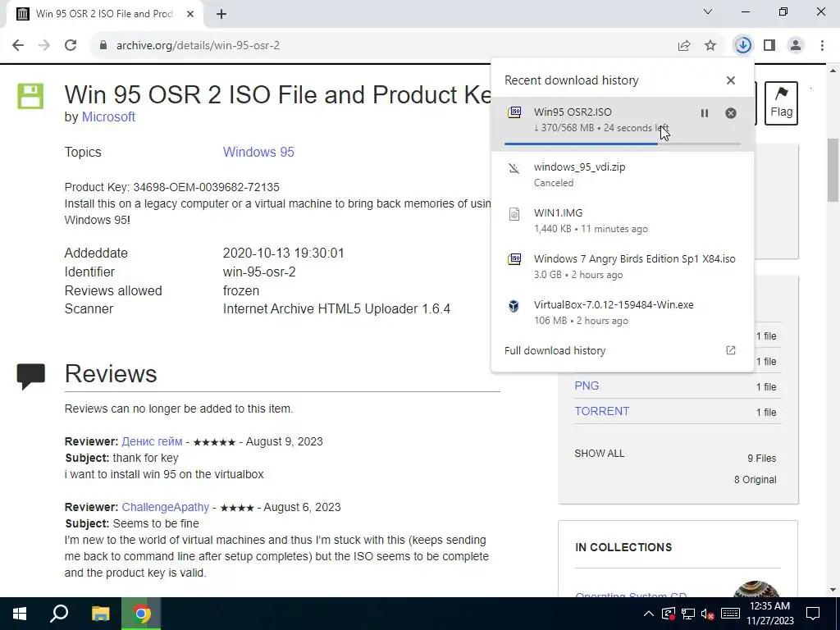
Task: Open reviewer ChallengeApathy's profile
Action: 166,507
